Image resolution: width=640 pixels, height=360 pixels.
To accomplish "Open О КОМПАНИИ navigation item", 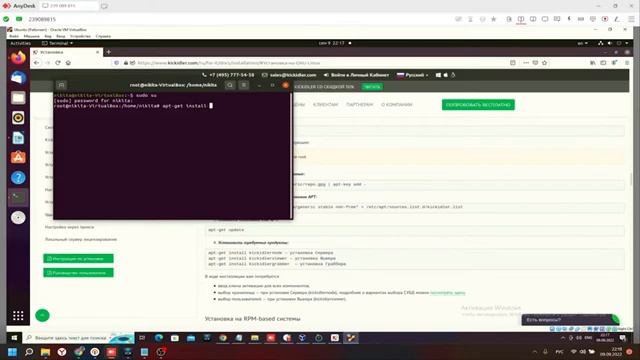I will pyautogui.click(x=397, y=105).
